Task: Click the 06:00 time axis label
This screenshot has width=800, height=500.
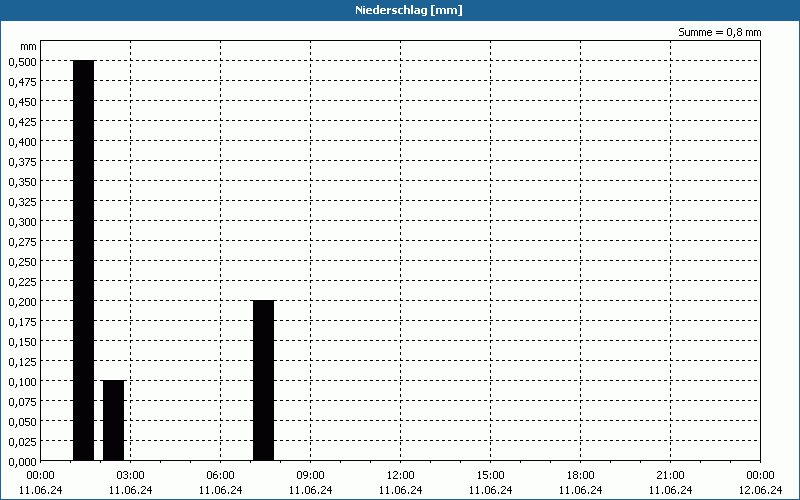Action: (x=220, y=476)
